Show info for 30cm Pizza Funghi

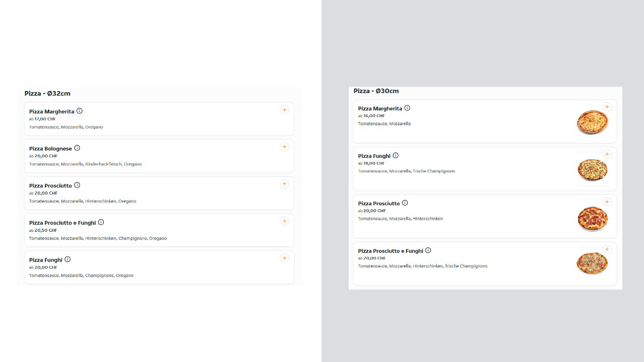click(x=395, y=155)
